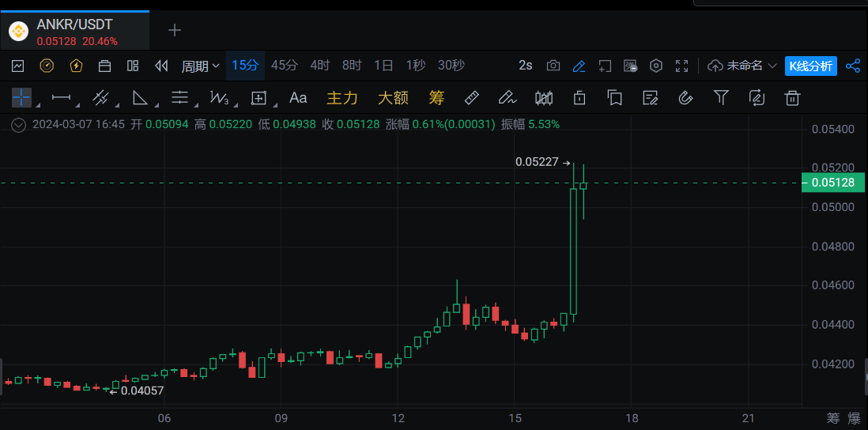The image size is (868, 430).
Task: Expand the wave tool submenu arrow
Action: [236, 104]
